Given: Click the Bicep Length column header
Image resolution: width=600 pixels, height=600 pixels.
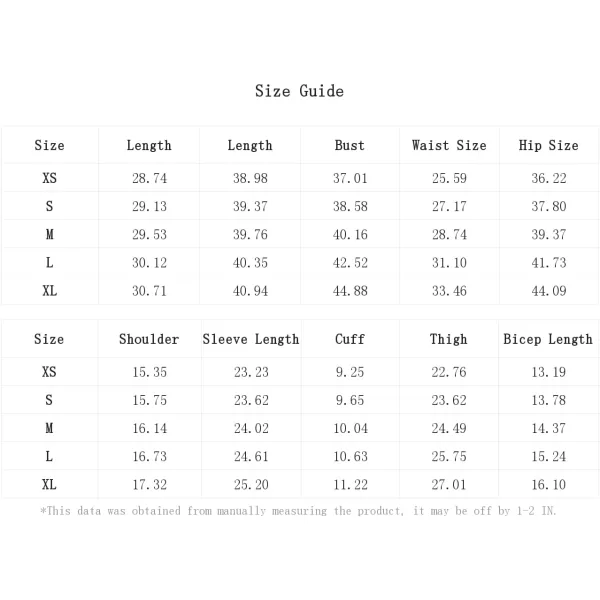Looking at the screenshot, I should (x=548, y=339).
